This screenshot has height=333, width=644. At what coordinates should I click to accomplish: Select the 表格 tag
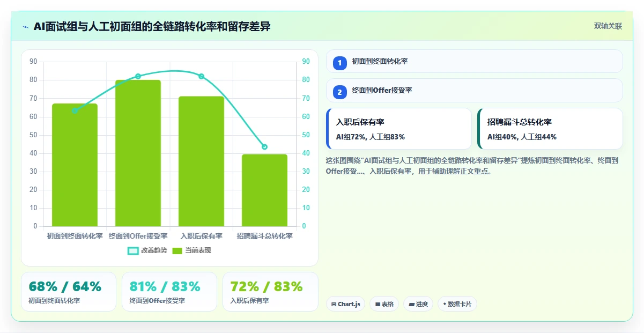384,304
